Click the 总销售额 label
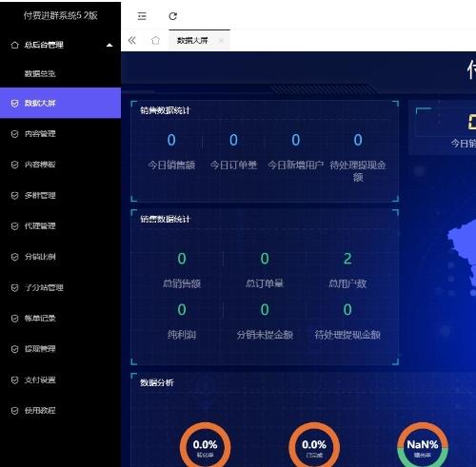Image resolution: width=476 pixels, height=467 pixels. [182, 283]
